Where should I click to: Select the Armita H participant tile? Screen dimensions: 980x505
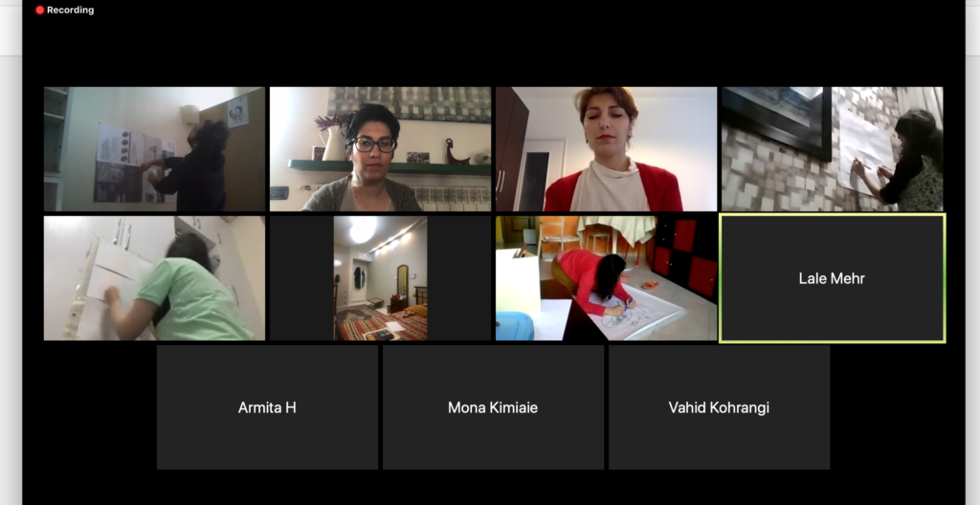click(267, 407)
